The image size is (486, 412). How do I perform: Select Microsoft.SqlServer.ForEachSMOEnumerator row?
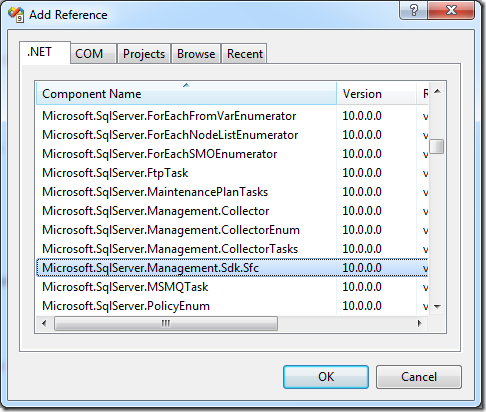[x=232, y=154]
